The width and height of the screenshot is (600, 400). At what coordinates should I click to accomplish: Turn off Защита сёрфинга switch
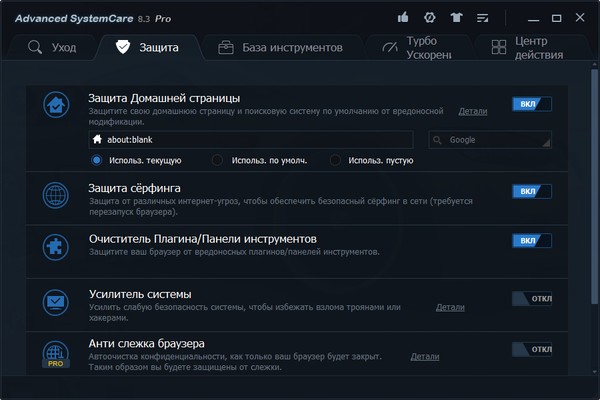point(532,191)
